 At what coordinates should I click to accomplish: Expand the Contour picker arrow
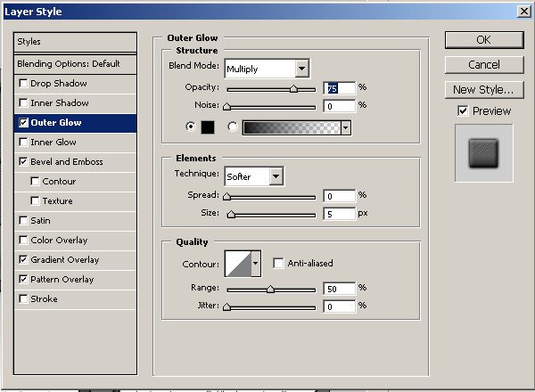256,263
